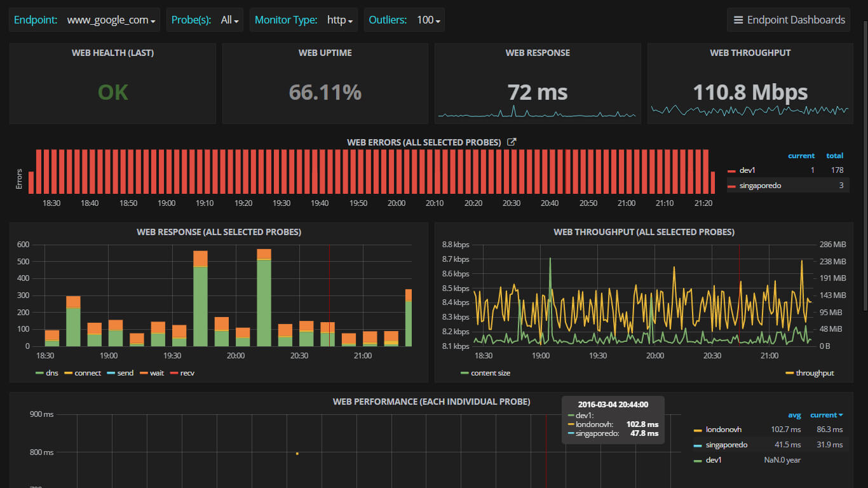Change the Outliers 100 dropdown value
The width and height of the screenshot is (868, 488).
pos(428,20)
